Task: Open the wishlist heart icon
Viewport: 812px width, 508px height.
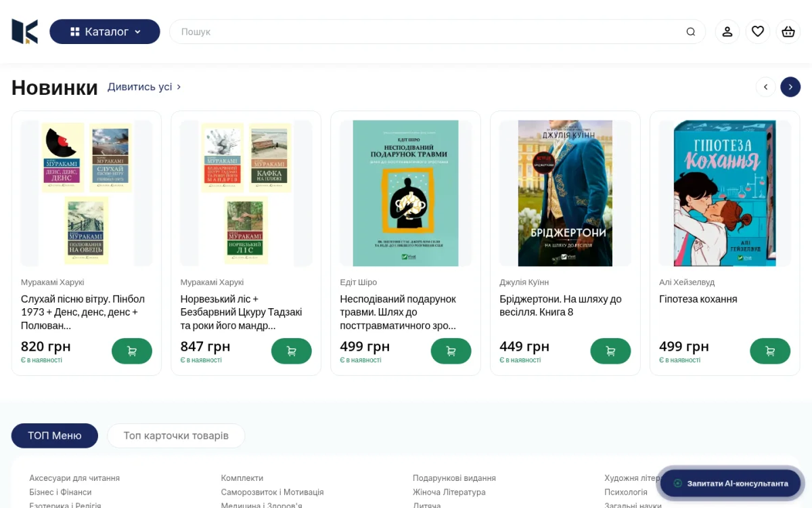Action: pos(758,32)
